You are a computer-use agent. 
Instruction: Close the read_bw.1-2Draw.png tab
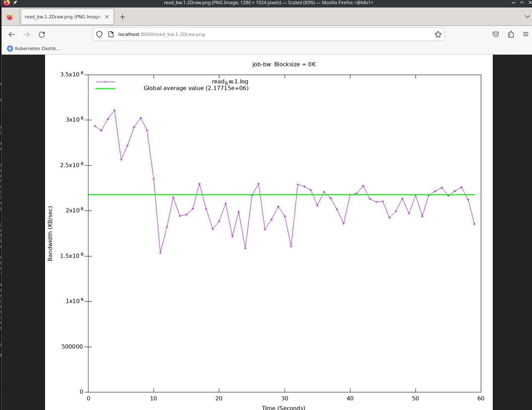[107, 17]
